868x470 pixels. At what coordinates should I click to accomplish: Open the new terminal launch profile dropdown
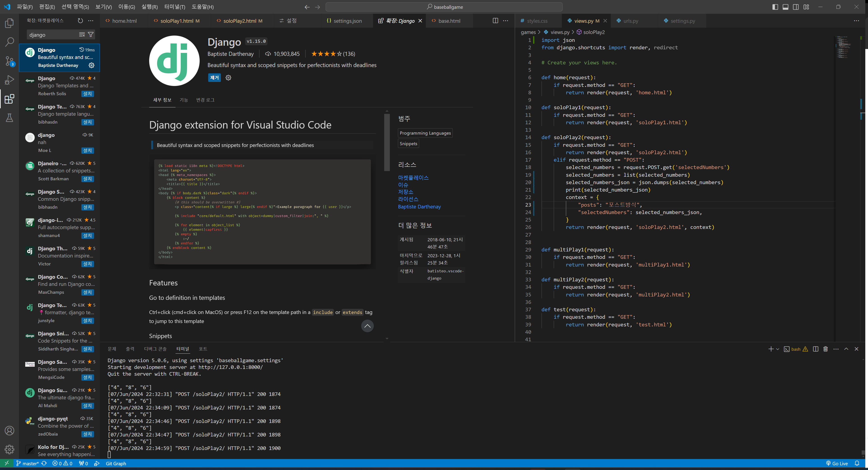(x=777, y=349)
